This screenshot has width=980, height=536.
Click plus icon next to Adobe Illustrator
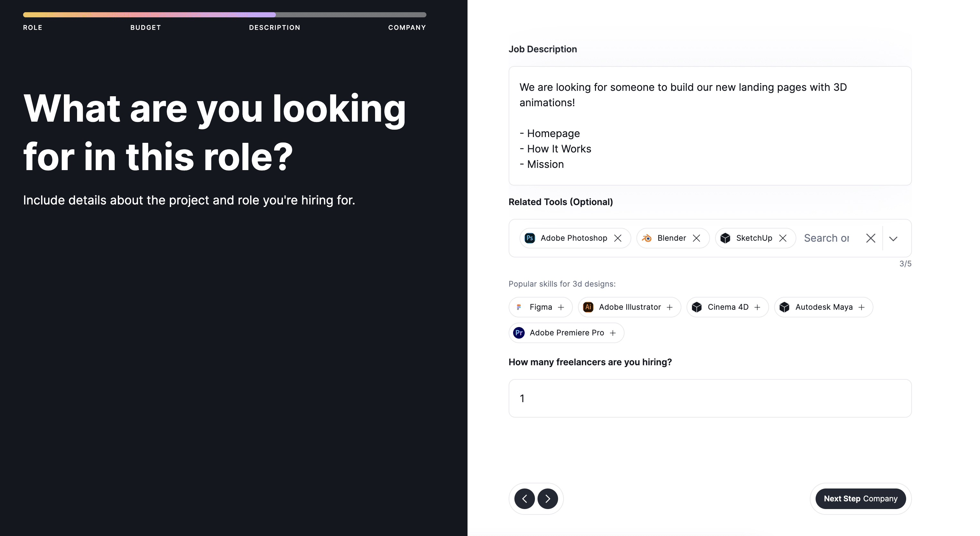670,307
